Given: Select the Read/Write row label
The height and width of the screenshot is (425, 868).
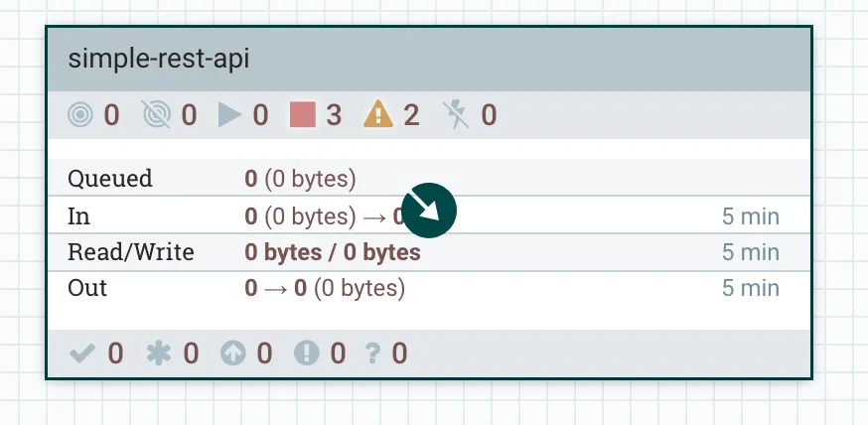Looking at the screenshot, I should click(x=131, y=252).
